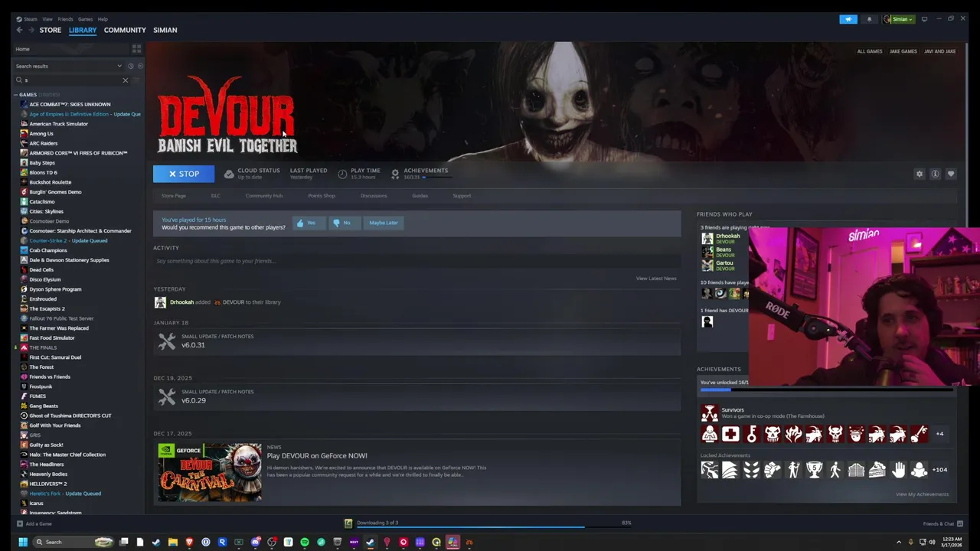Select HELLDIVERS 2 in the library
Screen dimensions: 980x551
click(x=47, y=484)
